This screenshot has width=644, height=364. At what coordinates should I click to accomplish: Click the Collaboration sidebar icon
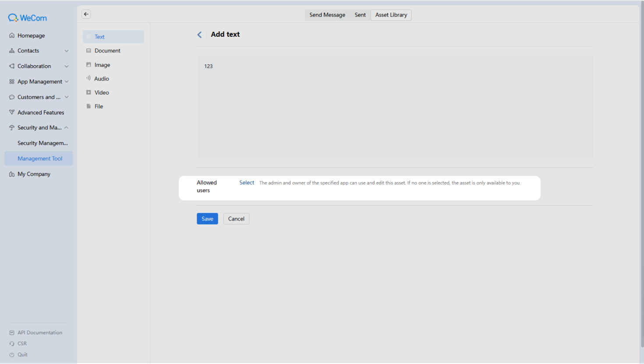tap(12, 66)
